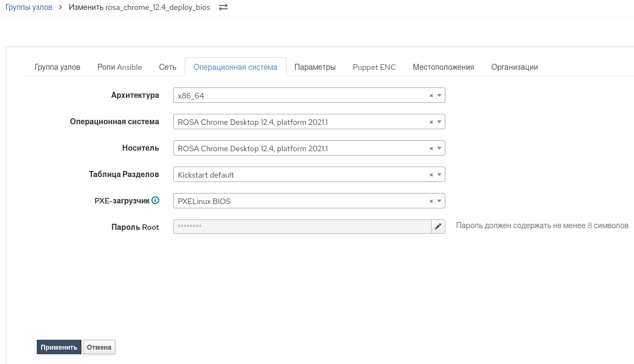Go to the Параметры tab
Viewport: 634px width, 364px height.
pyautogui.click(x=315, y=67)
